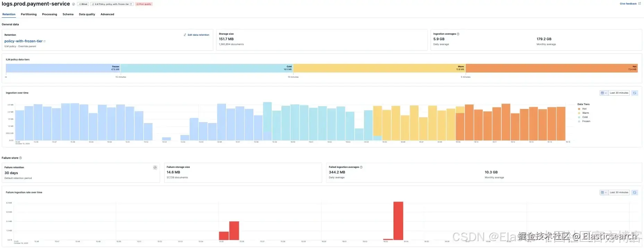Switch to the Data quality tab

pyautogui.click(x=87, y=14)
